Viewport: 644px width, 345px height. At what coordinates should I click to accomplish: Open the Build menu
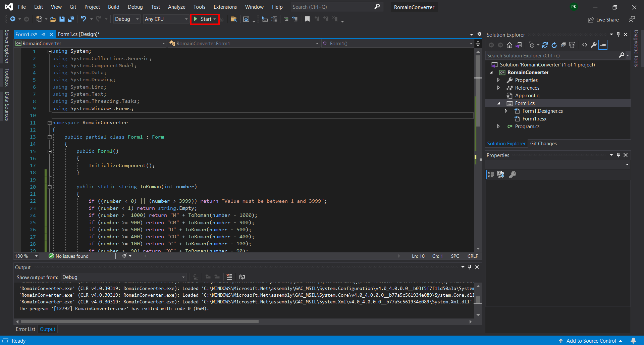pyautogui.click(x=113, y=7)
